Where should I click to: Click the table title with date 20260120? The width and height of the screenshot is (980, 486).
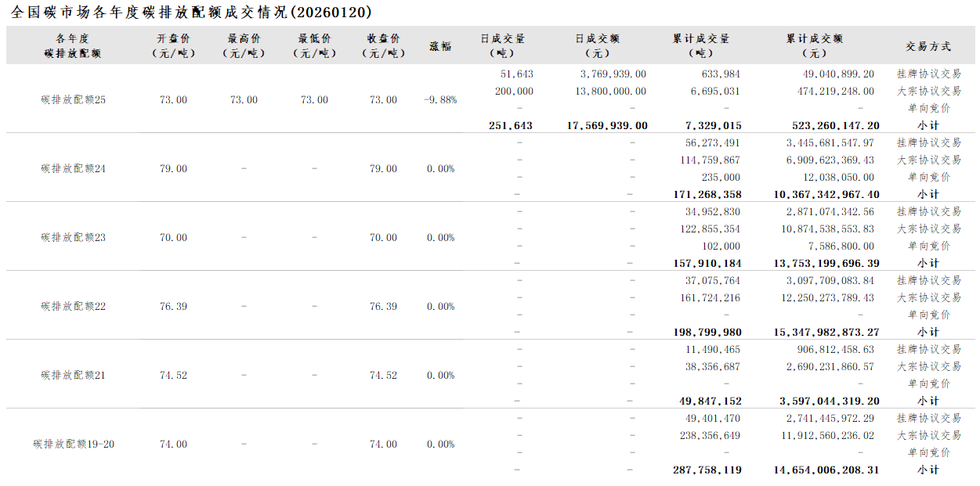coord(192,13)
